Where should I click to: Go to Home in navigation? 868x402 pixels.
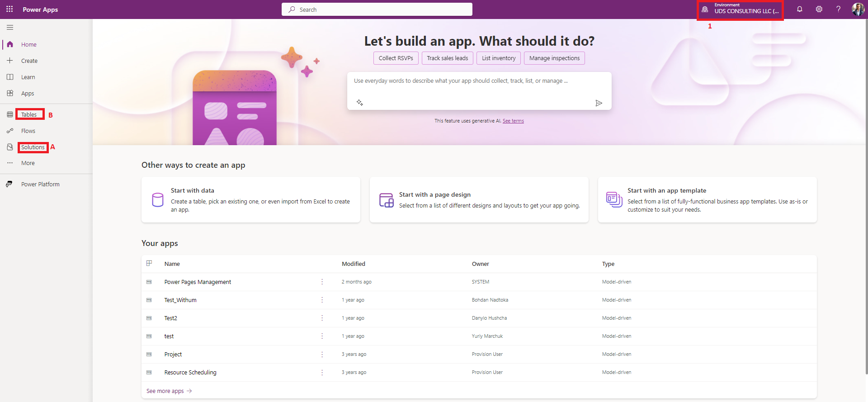29,44
